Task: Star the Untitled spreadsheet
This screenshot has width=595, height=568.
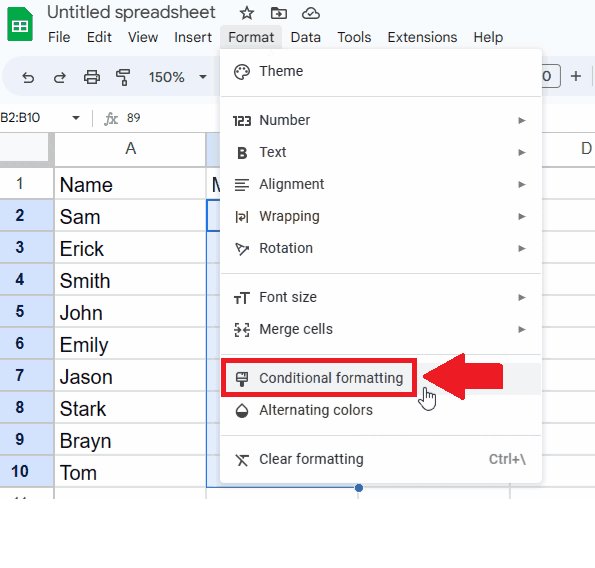Action: pos(247,14)
